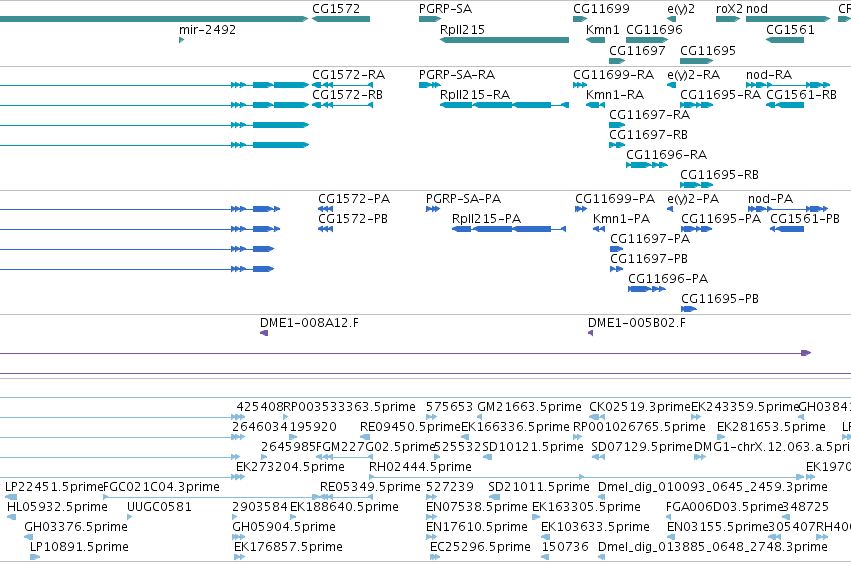Image resolution: width=851 pixels, height=562 pixels.
Task: Select EST EK273204.5prime
Action: (x=290, y=467)
